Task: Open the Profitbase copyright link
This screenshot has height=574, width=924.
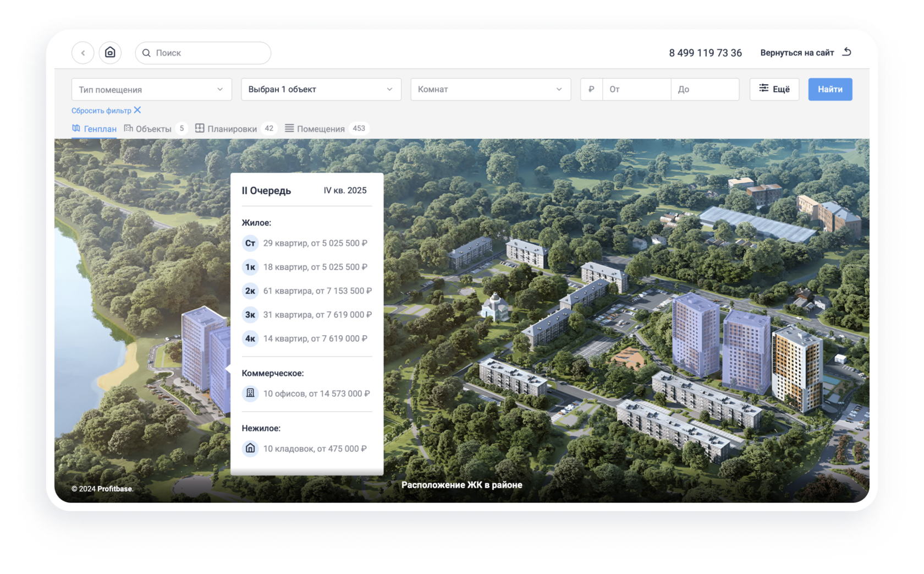Action: 115,489
